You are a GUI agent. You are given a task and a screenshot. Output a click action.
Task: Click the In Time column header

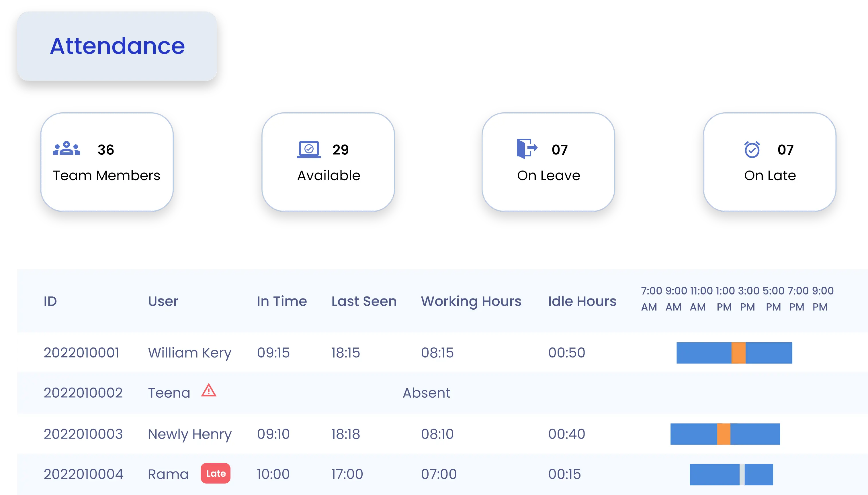point(281,301)
